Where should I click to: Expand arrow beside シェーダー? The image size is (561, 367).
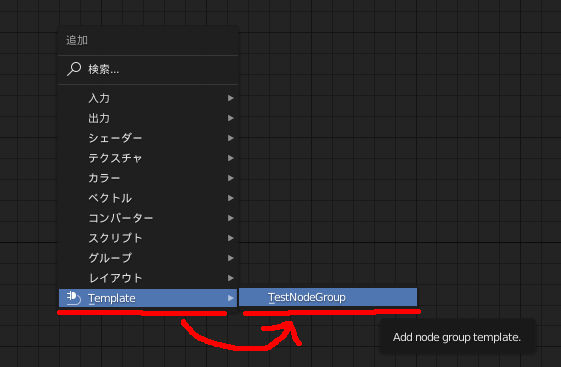231,138
